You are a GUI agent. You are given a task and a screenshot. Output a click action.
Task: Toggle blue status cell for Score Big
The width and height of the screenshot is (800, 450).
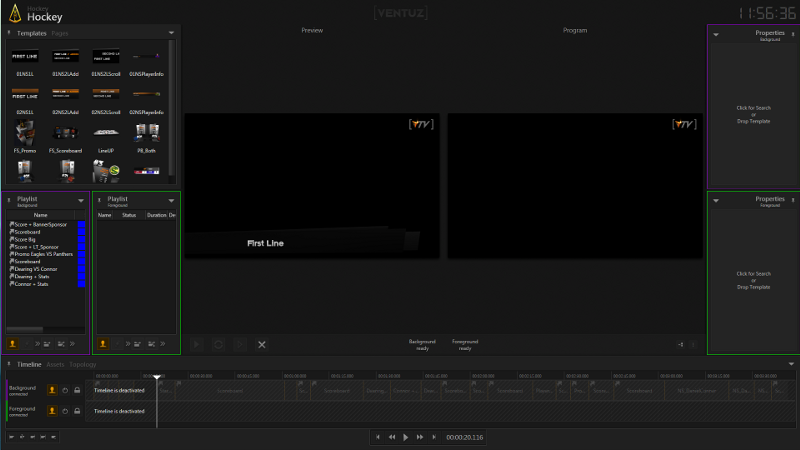point(81,239)
